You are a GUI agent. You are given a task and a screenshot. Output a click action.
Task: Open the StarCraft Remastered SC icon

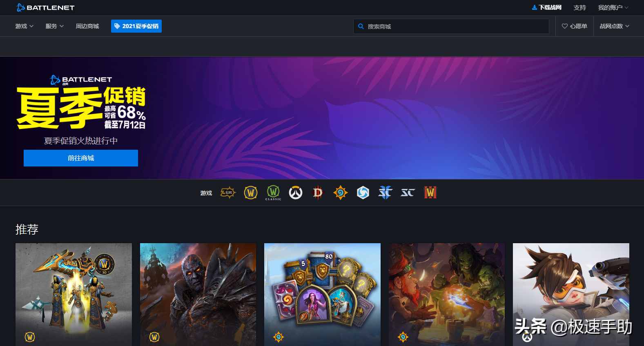(x=408, y=193)
